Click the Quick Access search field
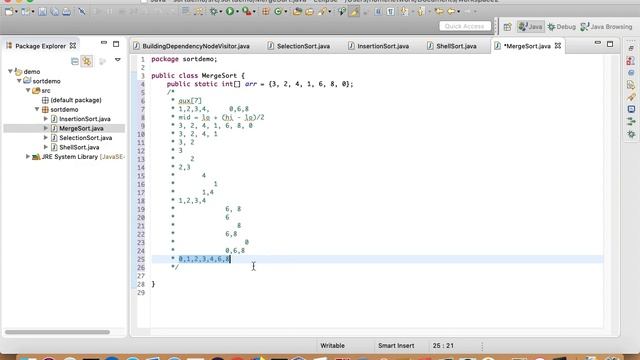 tap(465, 26)
